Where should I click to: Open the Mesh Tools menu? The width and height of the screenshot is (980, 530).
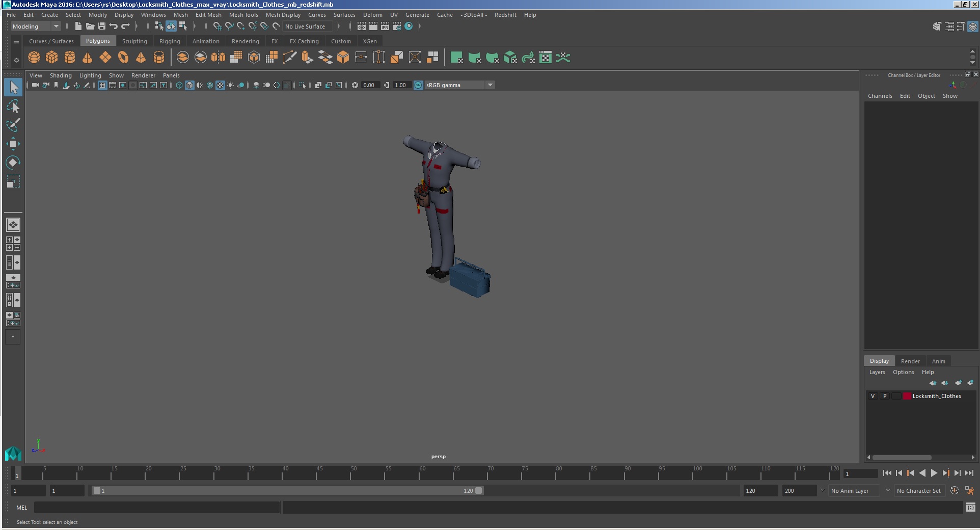[x=243, y=15]
